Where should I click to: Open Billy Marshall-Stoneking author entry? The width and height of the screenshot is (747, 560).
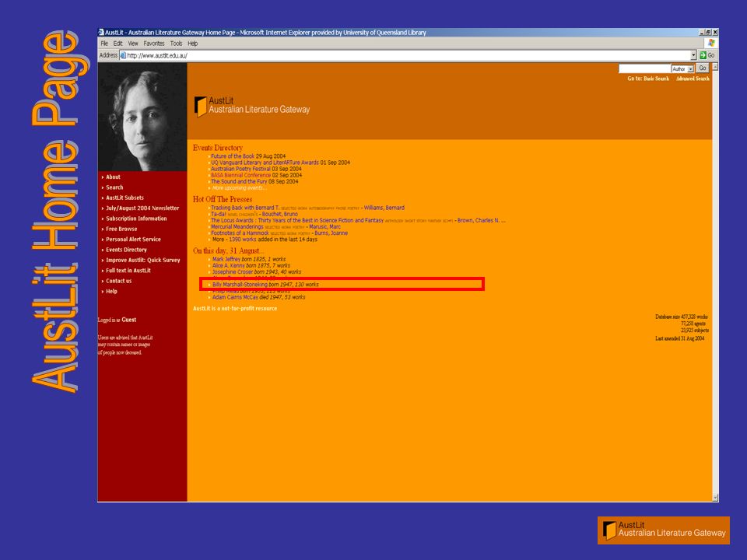click(240, 285)
